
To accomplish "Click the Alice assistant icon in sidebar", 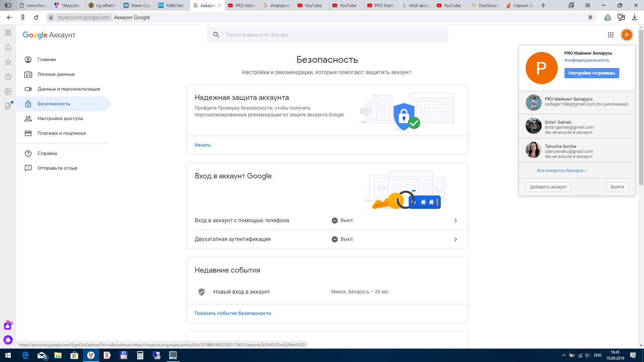I will coord(8,340).
